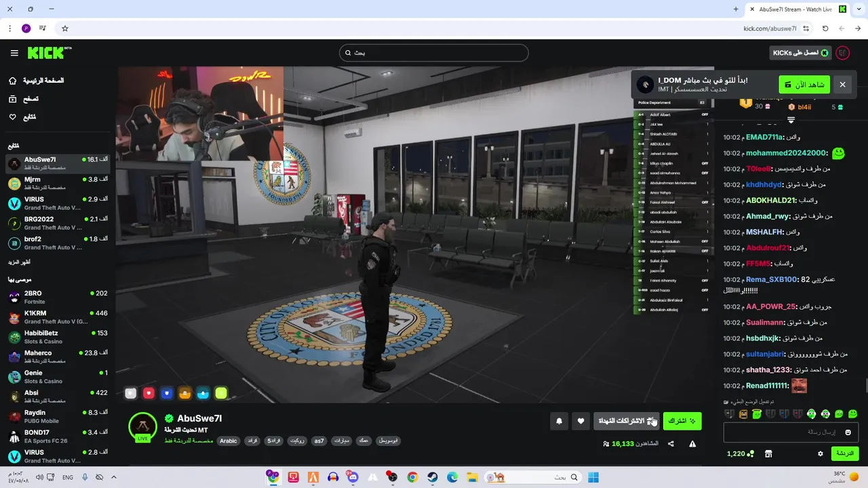Image resolution: width=868 pixels, height=488 pixels.
Task: Open K1KRM channel in recommended
Action: (58, 317)
